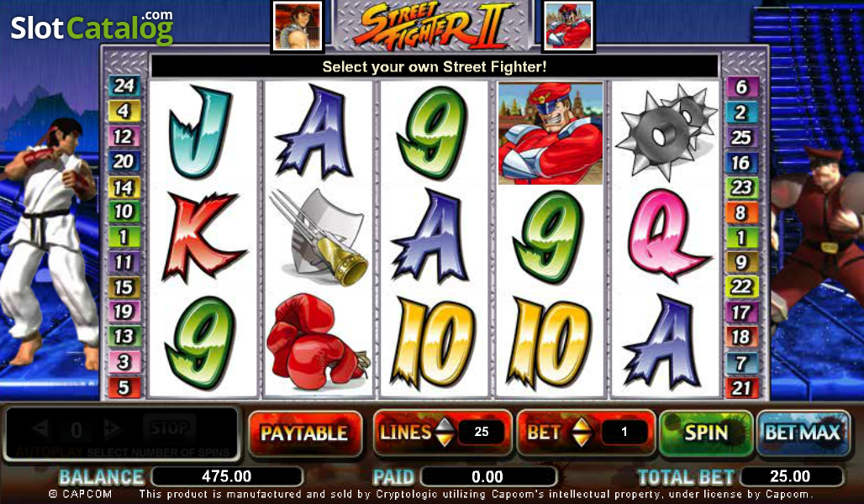Screen dimensions: 864x504
Task: Click the pink Q symbol on reel five
Action: [x=666, y=234]
